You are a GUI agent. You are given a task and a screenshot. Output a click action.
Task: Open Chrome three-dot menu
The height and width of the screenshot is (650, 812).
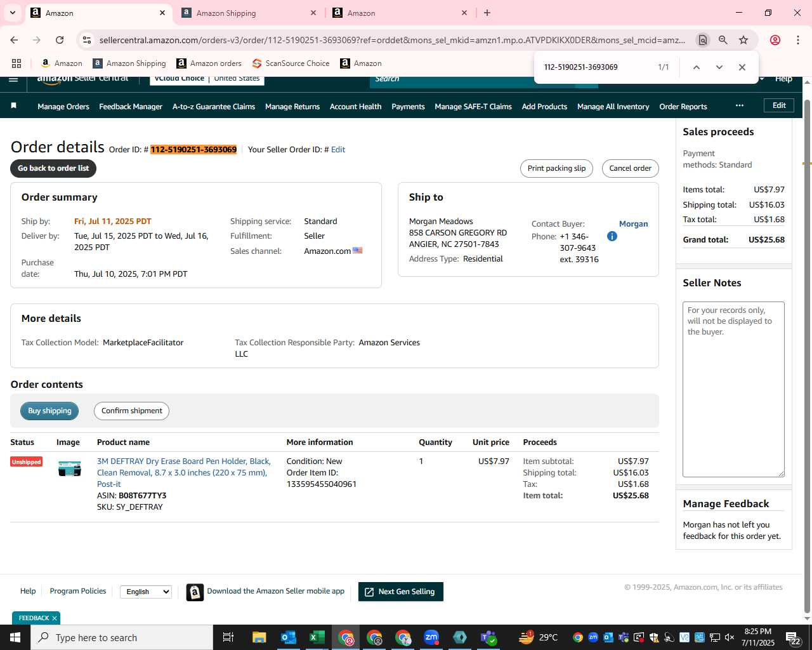pos(797,40)
